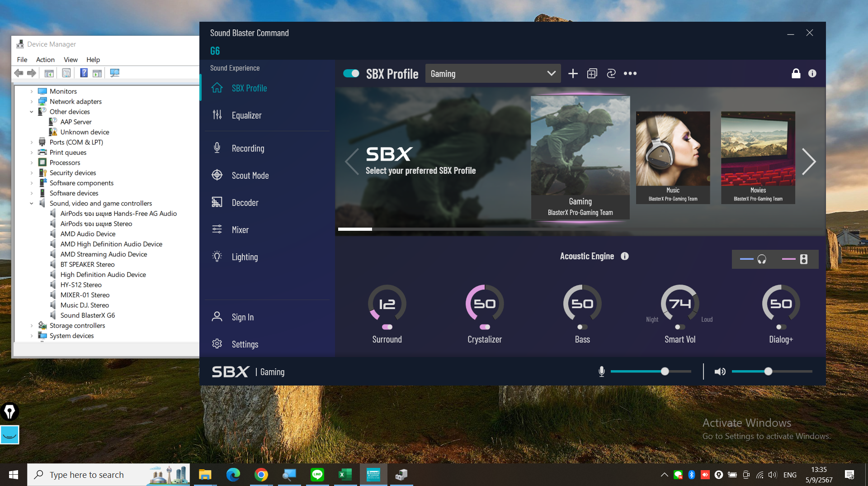Open Google Chrome from taskbar

click(261, 475)
